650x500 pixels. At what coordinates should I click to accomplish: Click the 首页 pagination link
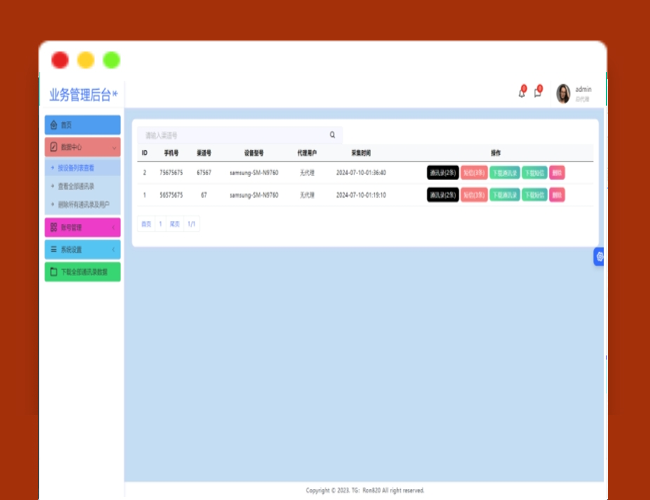146,224
